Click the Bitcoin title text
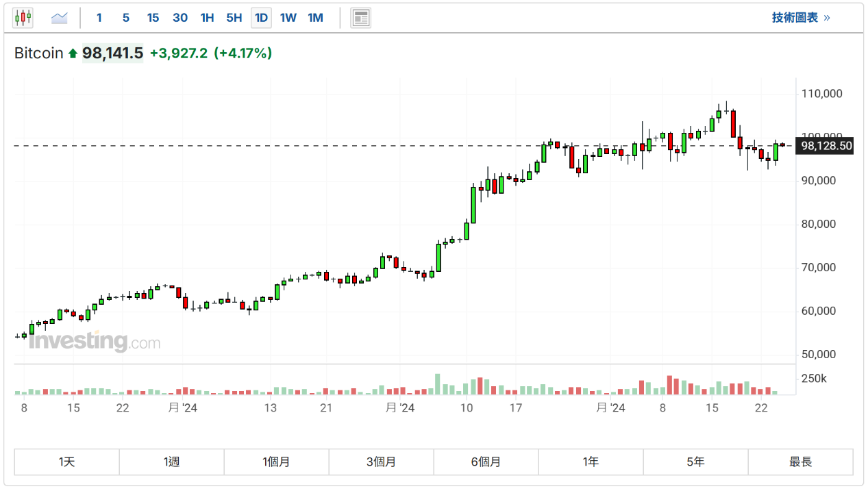 pos(39,53)
